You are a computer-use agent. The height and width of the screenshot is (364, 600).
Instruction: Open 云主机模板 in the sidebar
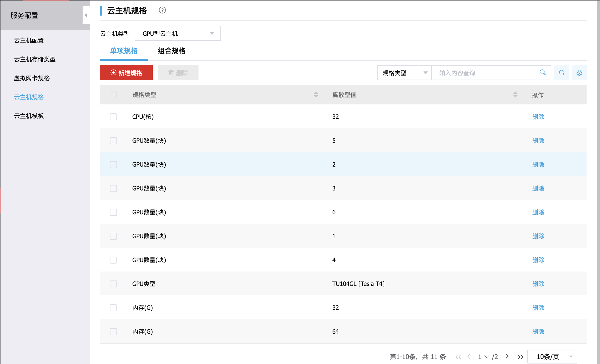pos(29,116)
